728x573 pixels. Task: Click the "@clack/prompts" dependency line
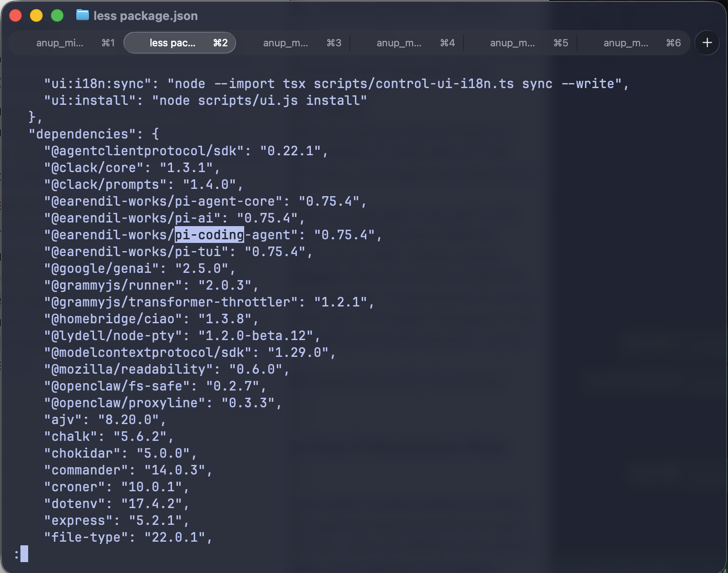click(x=143, y=184)
